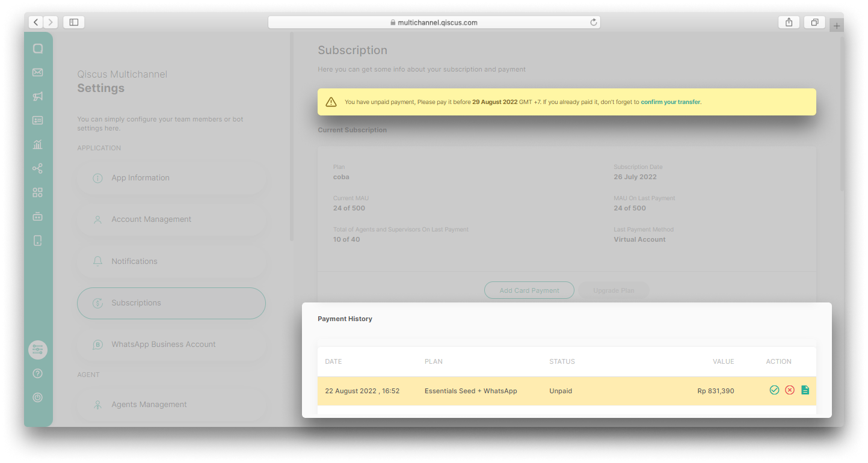Click the 'Virtual Account' payment method
Screen dimensions: 868x463
(639, 239)
